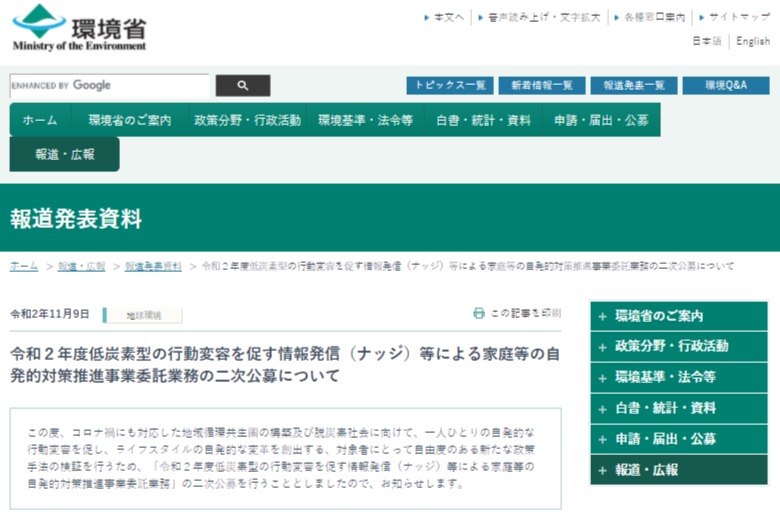Open the ホーム navigation tab
Screen dimensions: 780x523
point(40,120)
